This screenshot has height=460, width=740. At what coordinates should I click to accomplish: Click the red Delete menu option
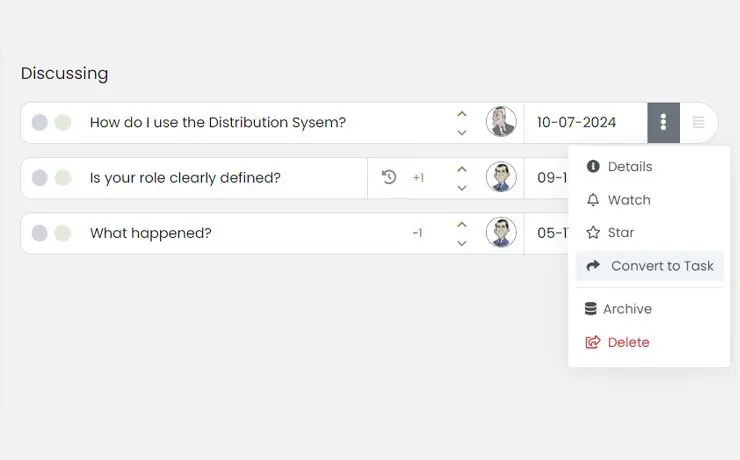628,342
